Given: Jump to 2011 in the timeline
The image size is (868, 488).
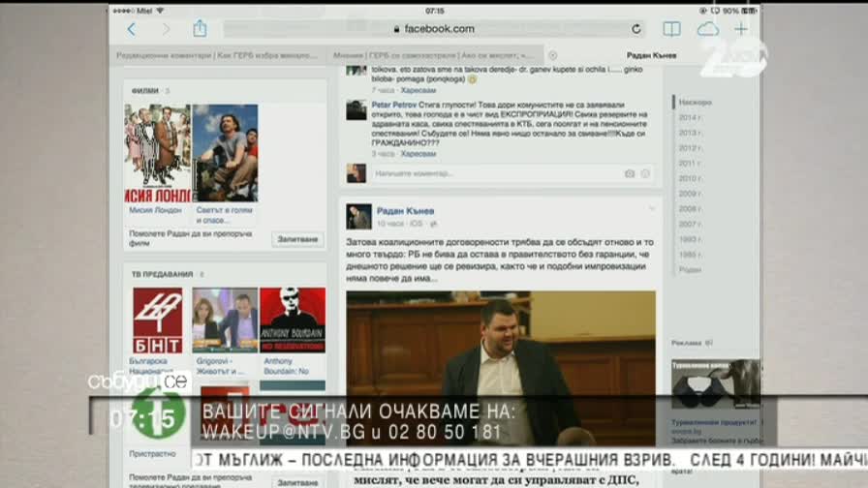Looking at the screenshot, I should click(x=690, y=164).
